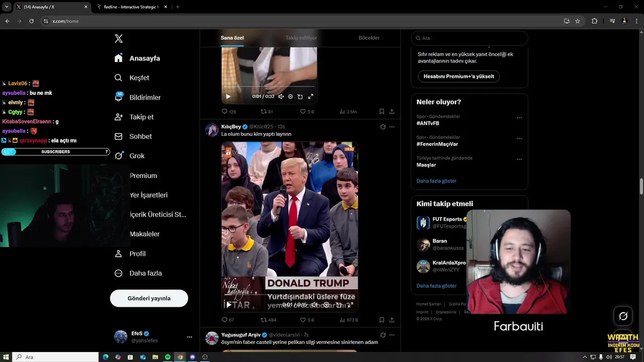Unmute the 0:32 video
This screenshot has height=362, width=644.
coord(281,97)
